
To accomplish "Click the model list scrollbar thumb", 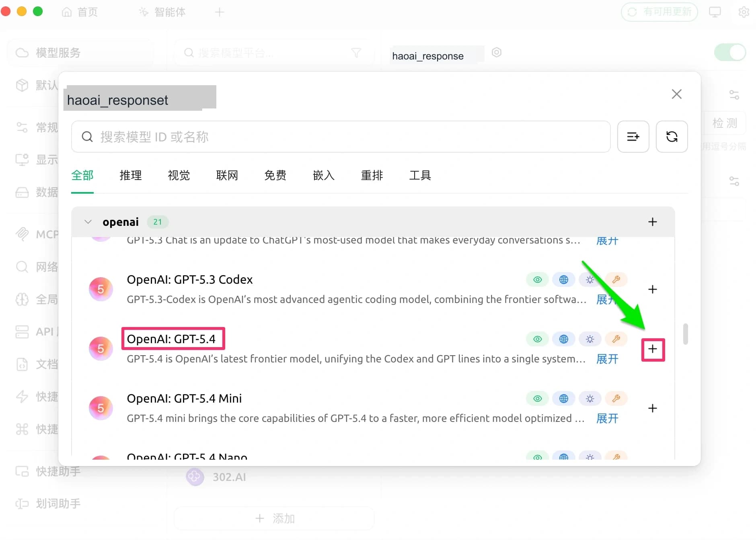I will [685, 334].
